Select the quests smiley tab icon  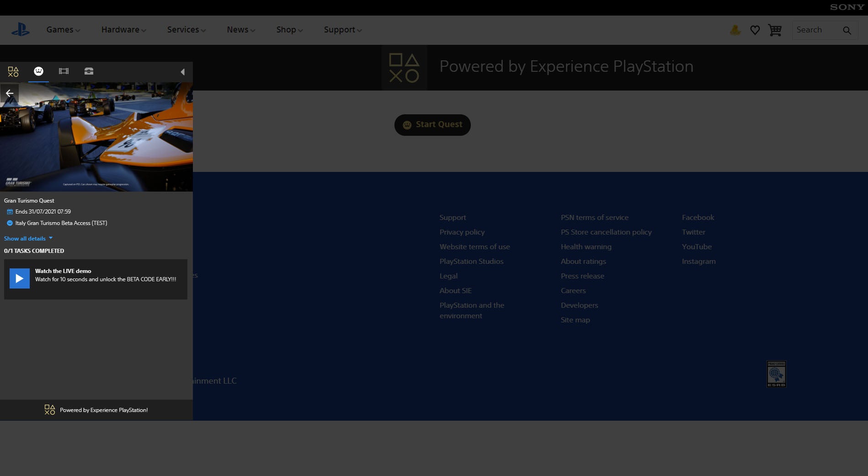tap(38, 71)
